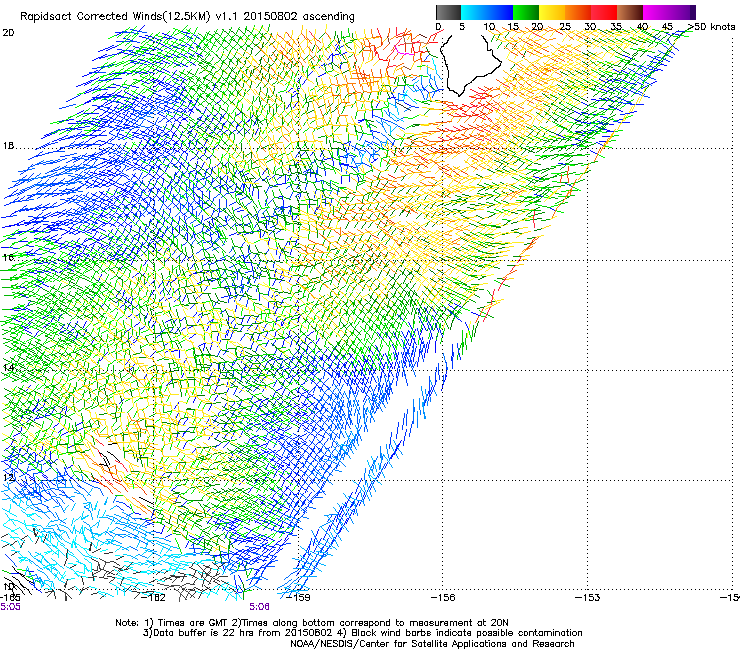
Task: Click the purple '5:06' time stamp
Action: coord(260,607)
